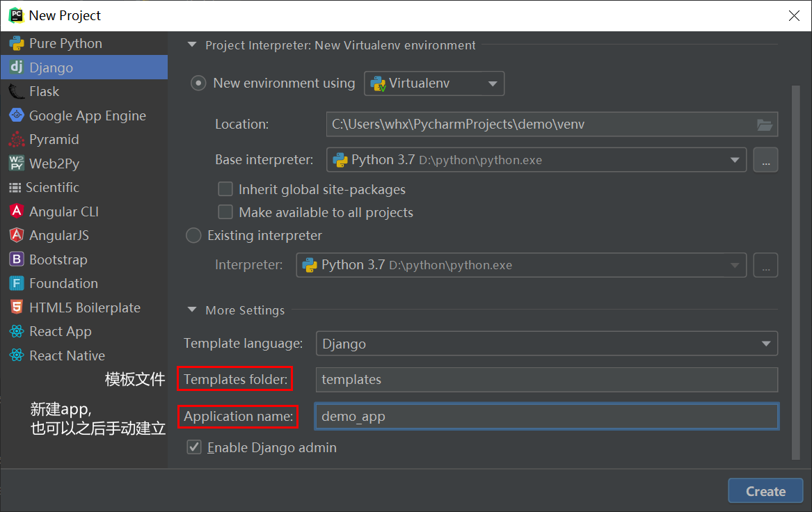
Task: Click the ellipsis button beside existing Interpreter
Action: point(765,265)
